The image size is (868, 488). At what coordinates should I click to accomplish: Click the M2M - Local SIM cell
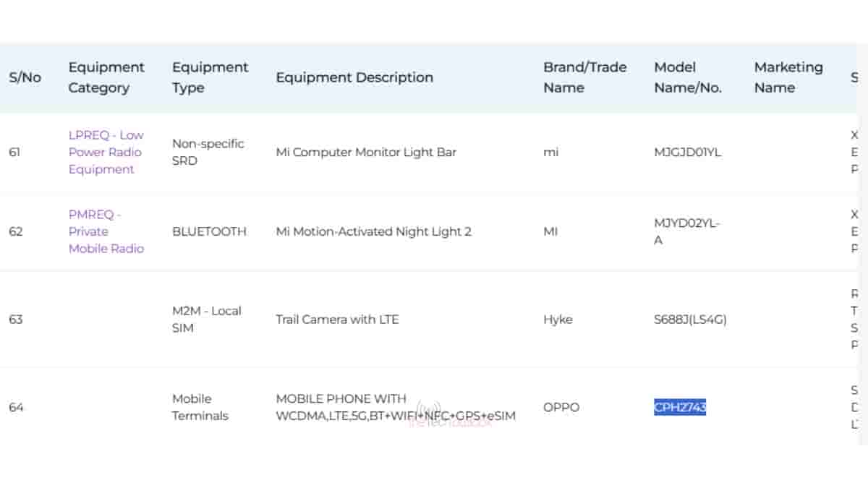coord(207,319)
